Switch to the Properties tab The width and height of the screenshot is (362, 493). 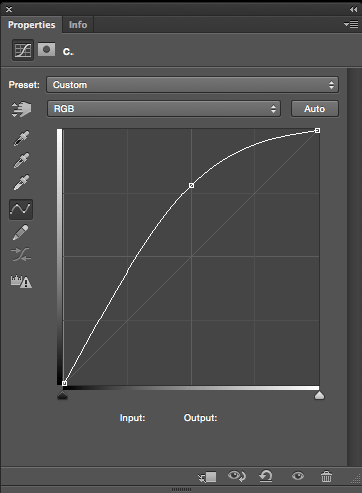coord(32,25)
